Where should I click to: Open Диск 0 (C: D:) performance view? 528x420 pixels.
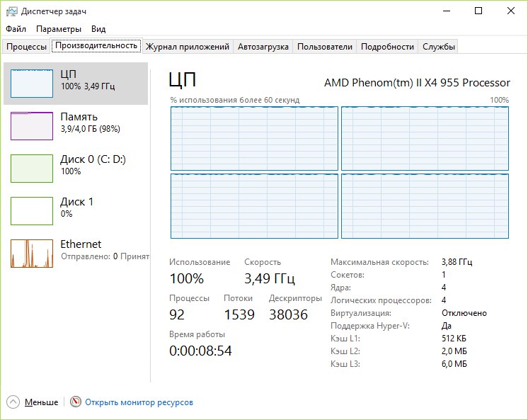coord(79,165)
